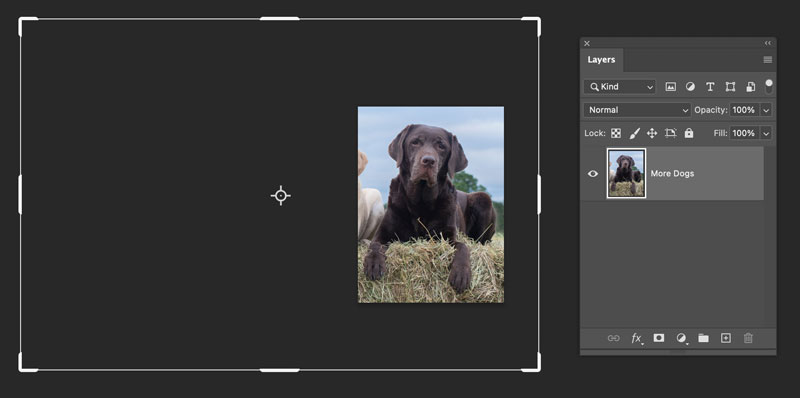Collapse the Layers panel with double arrows

click(x=767, y=43)
